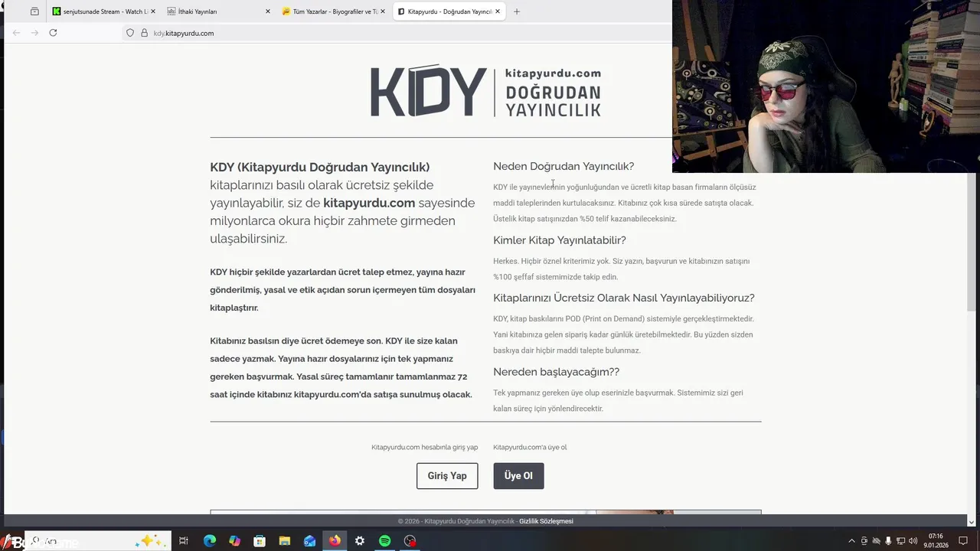Screen dimensions: 980x551
Task: Reload the current page
Action: coord(53,33)
